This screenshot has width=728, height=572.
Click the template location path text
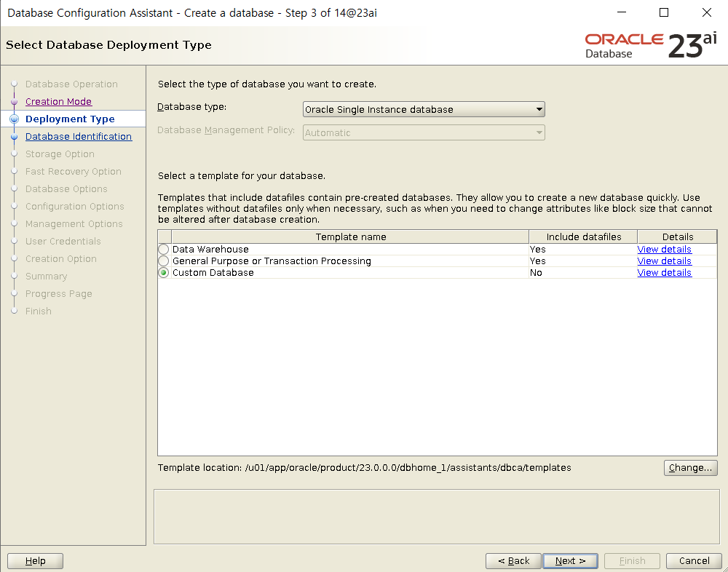pos(408,467)
